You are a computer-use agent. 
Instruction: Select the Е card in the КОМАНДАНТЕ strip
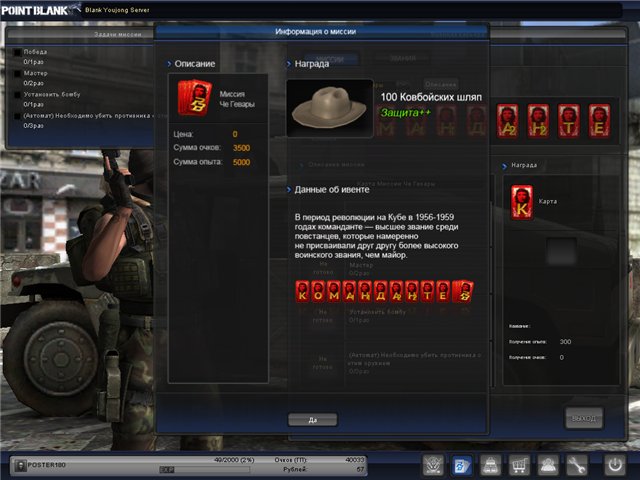pyautogui.click(x=443, y=291)
